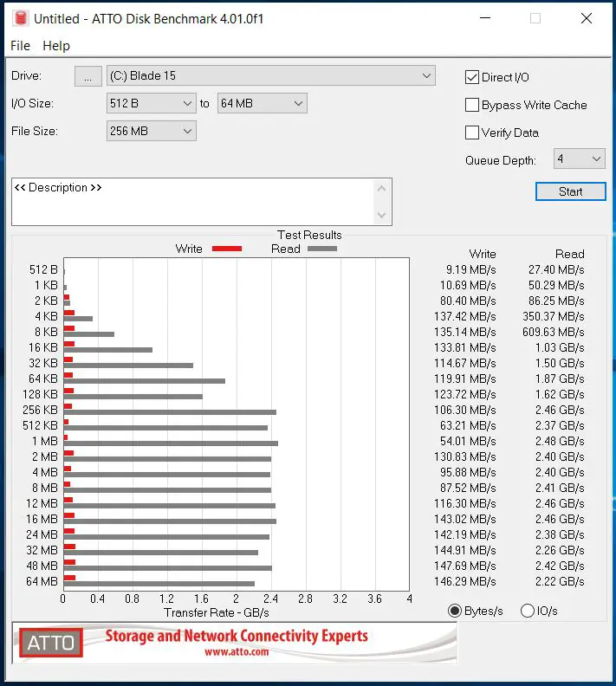Click the 48 MB chart row label
Image resolution: width=616 pixels, height=686 pixels.
pos(42,566)
